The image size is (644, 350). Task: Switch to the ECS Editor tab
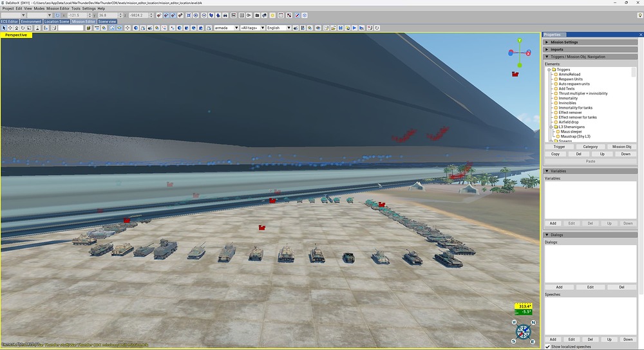(x=10, y=21)
